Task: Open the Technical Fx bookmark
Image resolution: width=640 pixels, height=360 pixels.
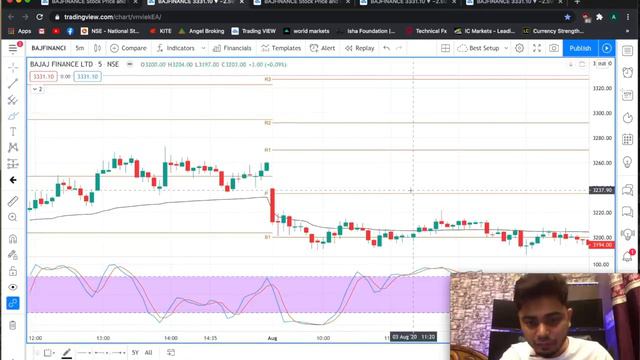Action: [427, 31]
